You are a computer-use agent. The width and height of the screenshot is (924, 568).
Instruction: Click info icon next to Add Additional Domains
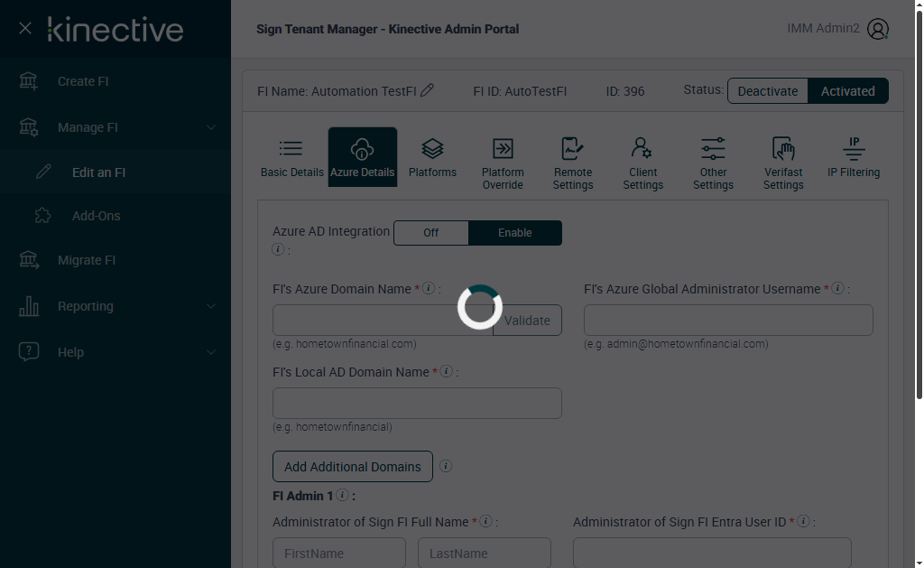click(x=446, y=466)
